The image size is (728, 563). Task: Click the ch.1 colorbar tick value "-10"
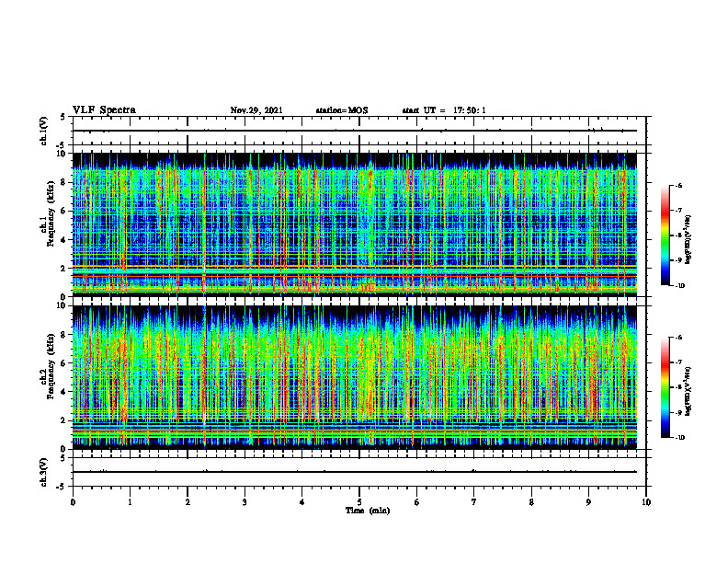(679, 286)
